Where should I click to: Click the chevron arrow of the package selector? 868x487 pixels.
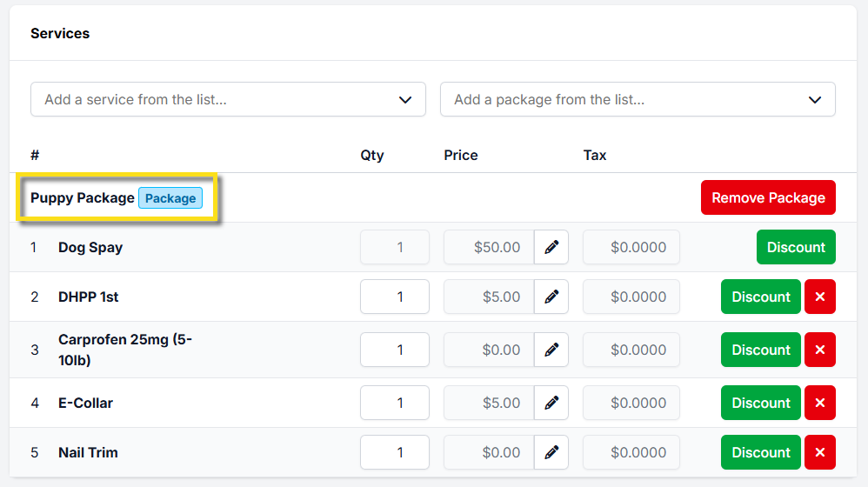pos(815,99)
